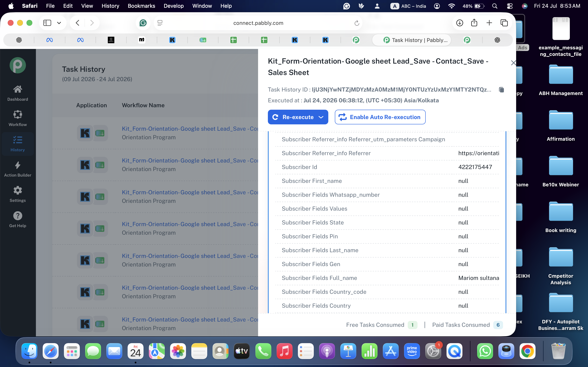The image size is (588, 367).
Task: Open the Bookmarks menu
Action: click(x=141, y=6)
